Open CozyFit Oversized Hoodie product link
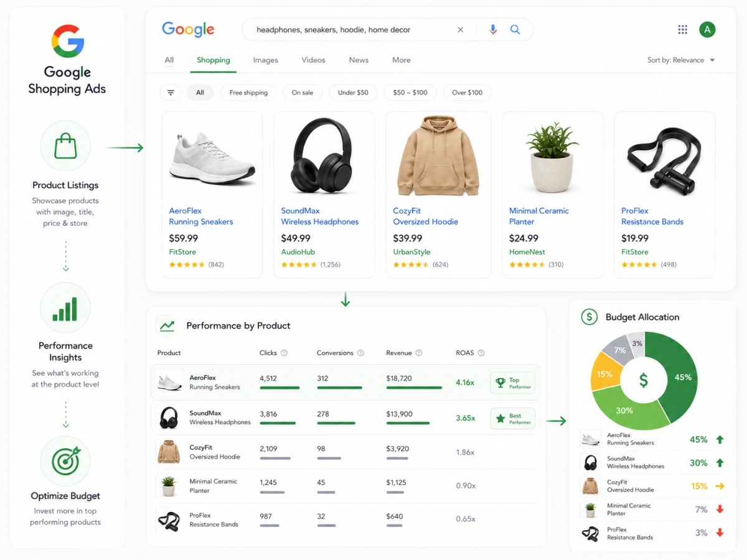This screenshot has height=560, width=747. click(x=425, y=216)
